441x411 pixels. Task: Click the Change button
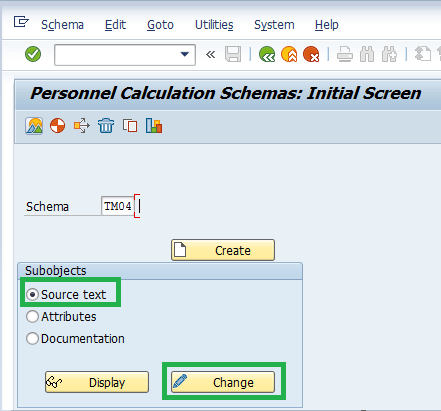(x=223, y=382)
